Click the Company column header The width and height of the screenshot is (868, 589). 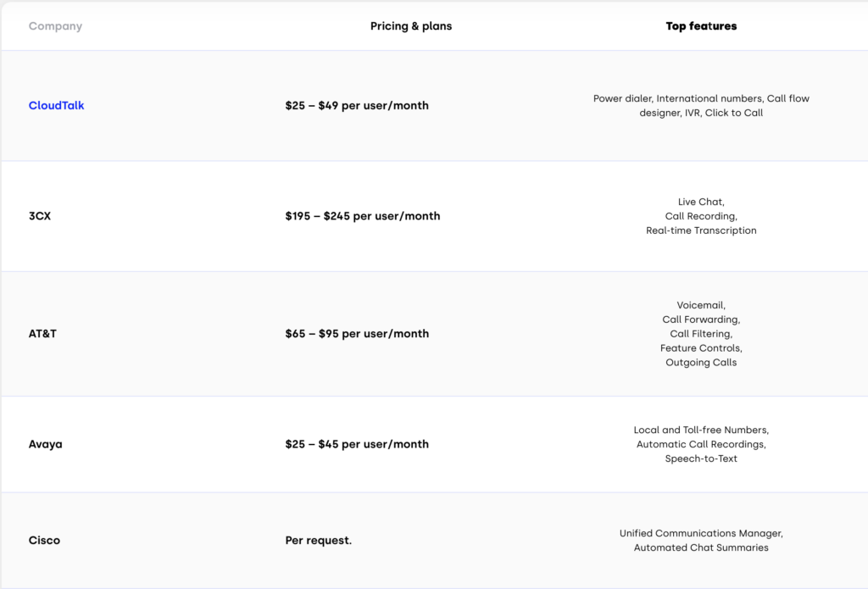(55, 26)
